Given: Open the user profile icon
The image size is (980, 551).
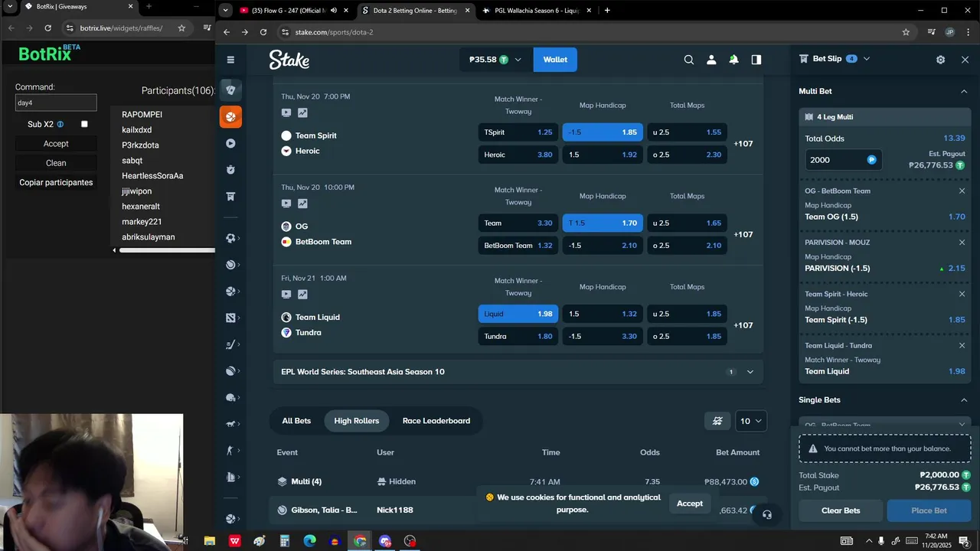Looking at the screenshot, I should click(x=711, y=60).
